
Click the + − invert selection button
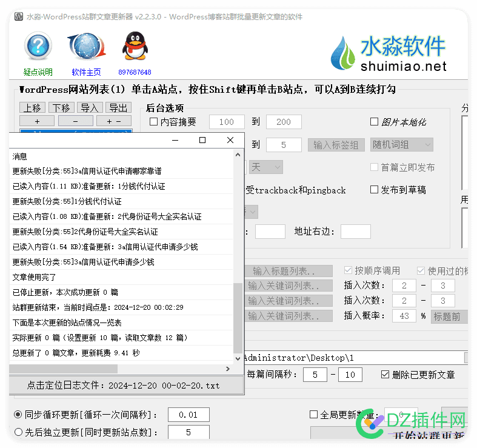114,121
